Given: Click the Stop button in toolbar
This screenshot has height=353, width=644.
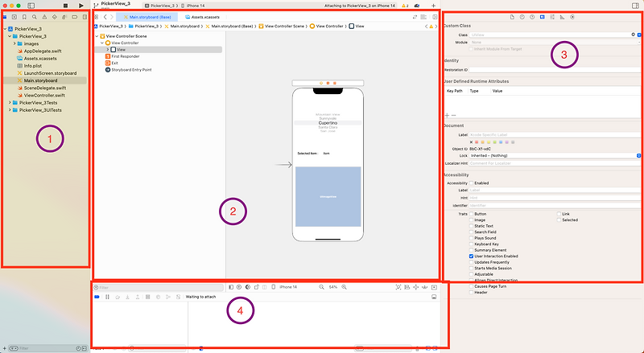Looking at the screenshot, I should pos(65,6).
